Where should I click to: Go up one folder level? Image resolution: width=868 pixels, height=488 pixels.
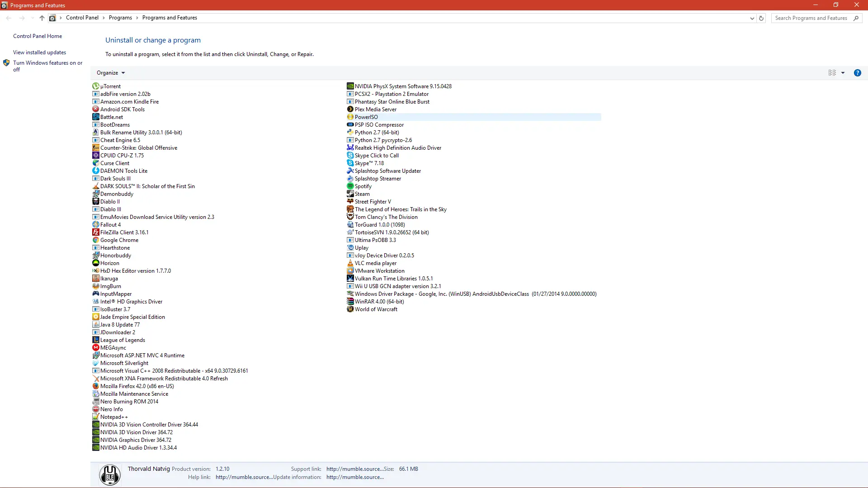pos(42,18)
